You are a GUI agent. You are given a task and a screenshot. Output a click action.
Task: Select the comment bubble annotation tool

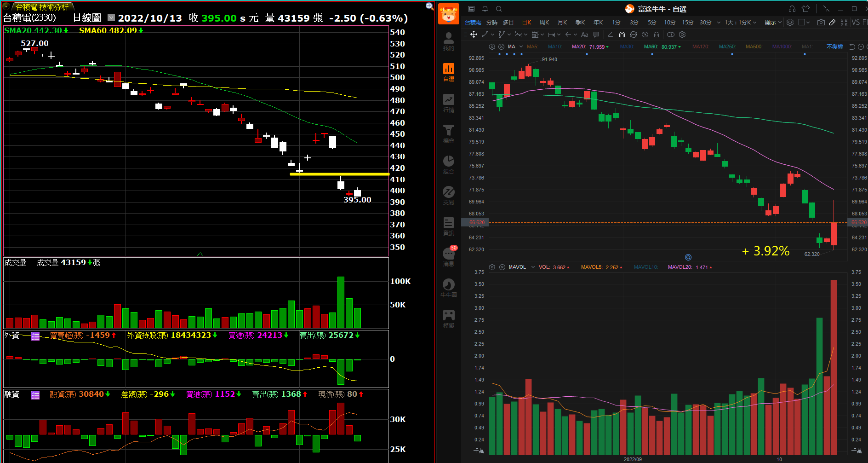(596, 35)
